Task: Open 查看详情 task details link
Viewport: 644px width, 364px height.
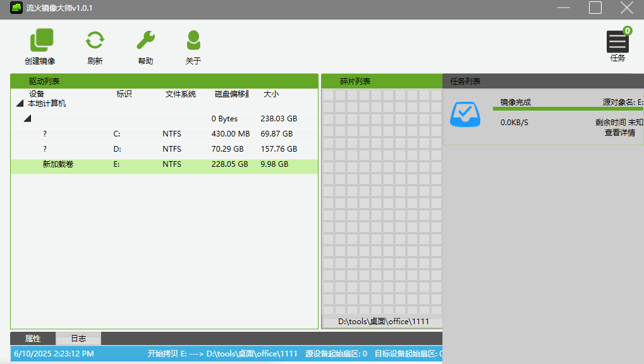Action: [x=620, y=133]
